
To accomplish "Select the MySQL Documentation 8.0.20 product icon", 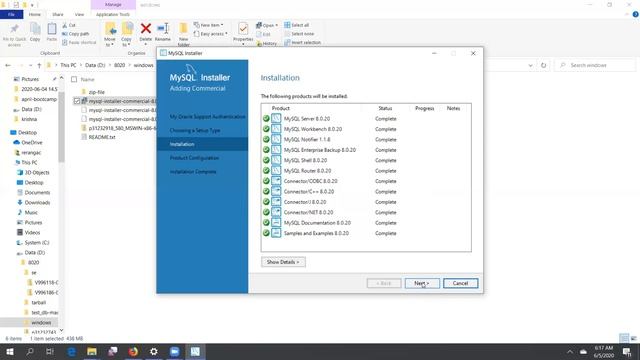I will click(276, 222).
